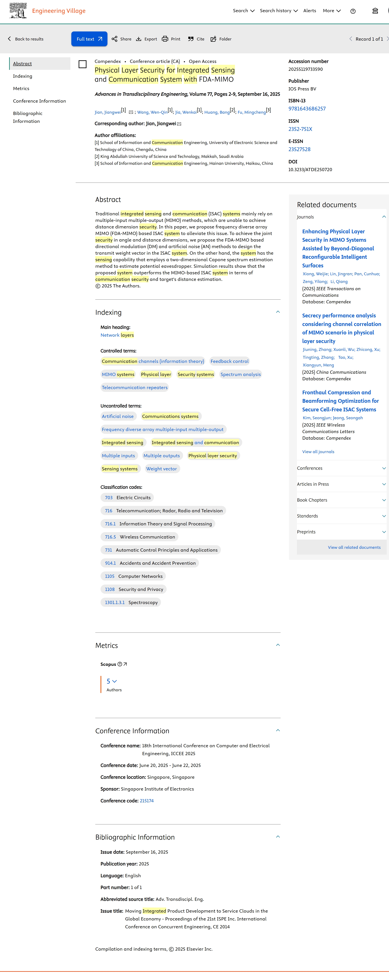Click the Weight vector uncontrolled term
This screenshot has height=980, width=389.
[162, 469]
